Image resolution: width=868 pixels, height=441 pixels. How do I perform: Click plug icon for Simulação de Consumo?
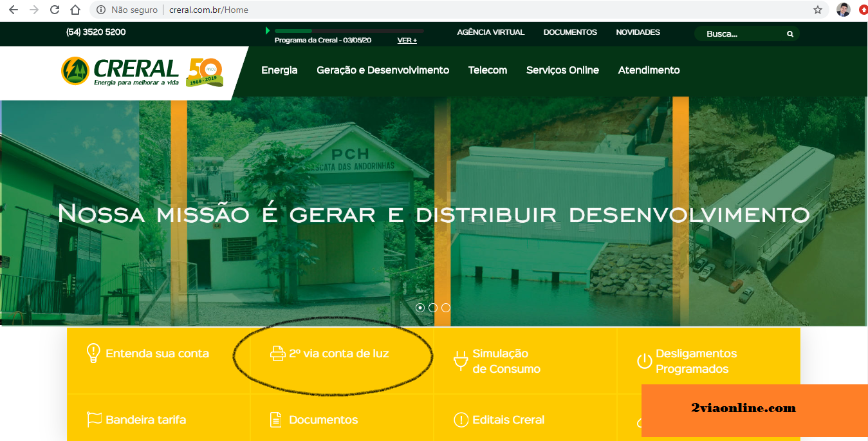[x=460, y=361]
